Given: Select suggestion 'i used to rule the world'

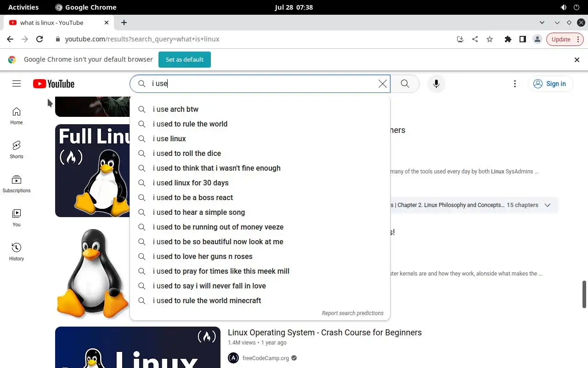Looking at the screenshot, I should point(260,124).
